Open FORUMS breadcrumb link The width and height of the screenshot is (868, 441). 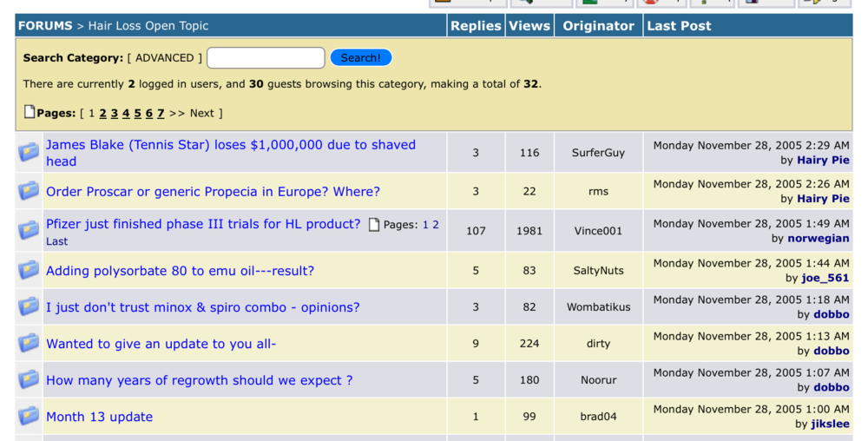(45, 26)
